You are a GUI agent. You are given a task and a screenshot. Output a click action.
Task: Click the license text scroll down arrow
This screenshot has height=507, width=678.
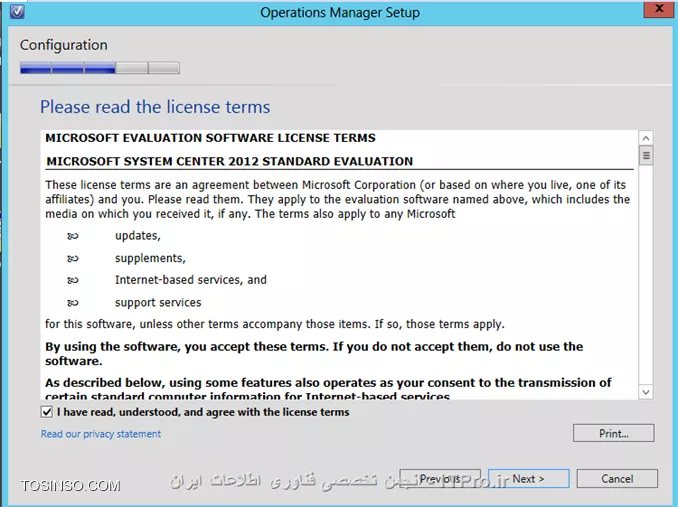646,392
